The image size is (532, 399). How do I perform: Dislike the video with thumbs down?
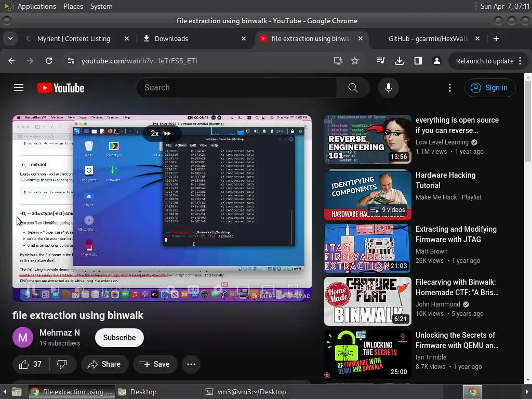(x=62, y=364)
